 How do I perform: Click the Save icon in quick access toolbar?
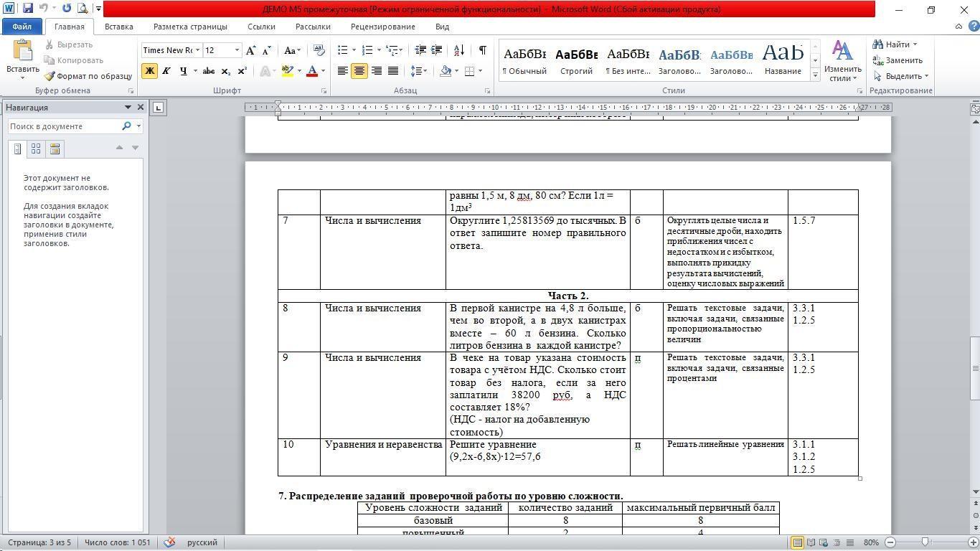[28, 9]
